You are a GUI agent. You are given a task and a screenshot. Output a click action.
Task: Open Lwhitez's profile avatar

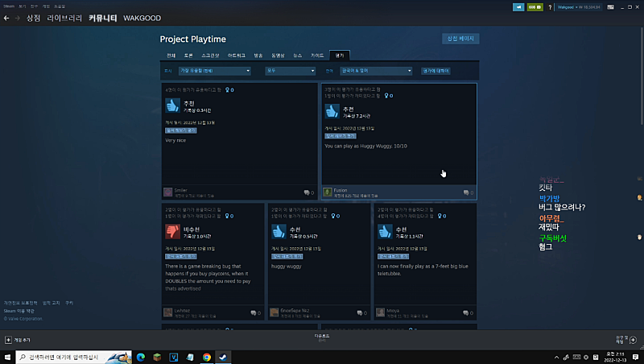point(168,312)
